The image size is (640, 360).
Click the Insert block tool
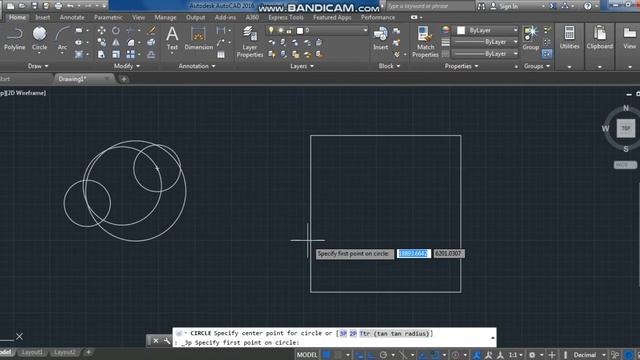pos(380,38)
